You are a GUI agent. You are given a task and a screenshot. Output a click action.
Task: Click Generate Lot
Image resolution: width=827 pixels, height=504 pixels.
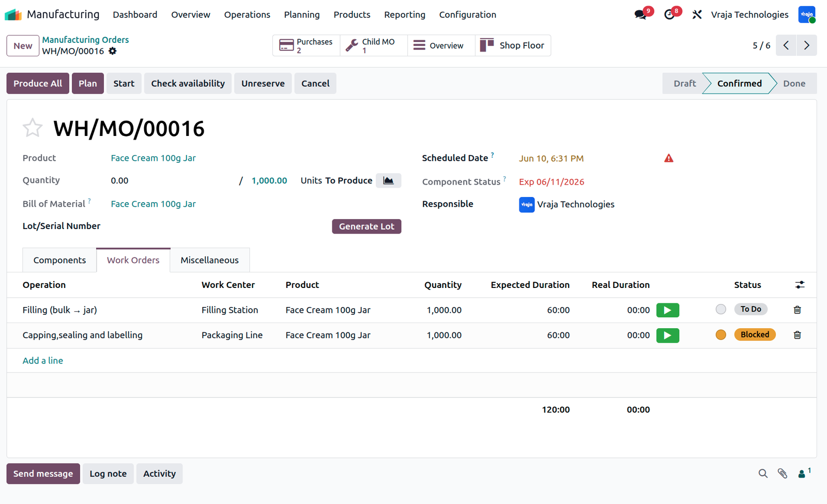(x=366, y=226)
